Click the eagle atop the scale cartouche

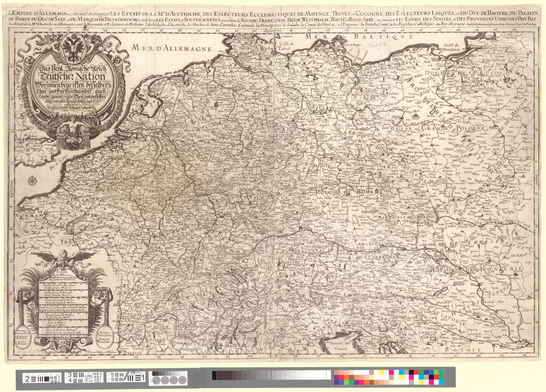click(x=63, y=260)
